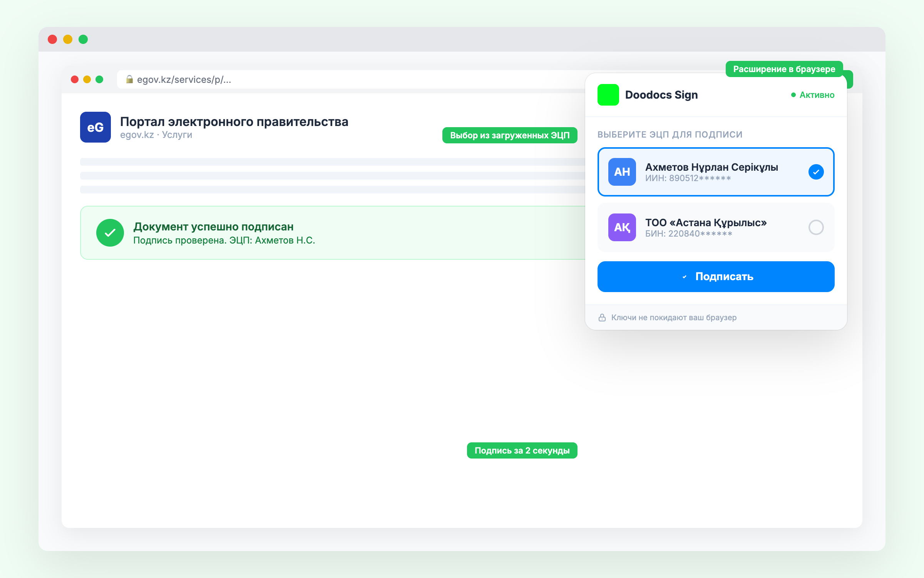
Task: Click the Выбор из загруженных ЭЦП badge
Action: 509,135
